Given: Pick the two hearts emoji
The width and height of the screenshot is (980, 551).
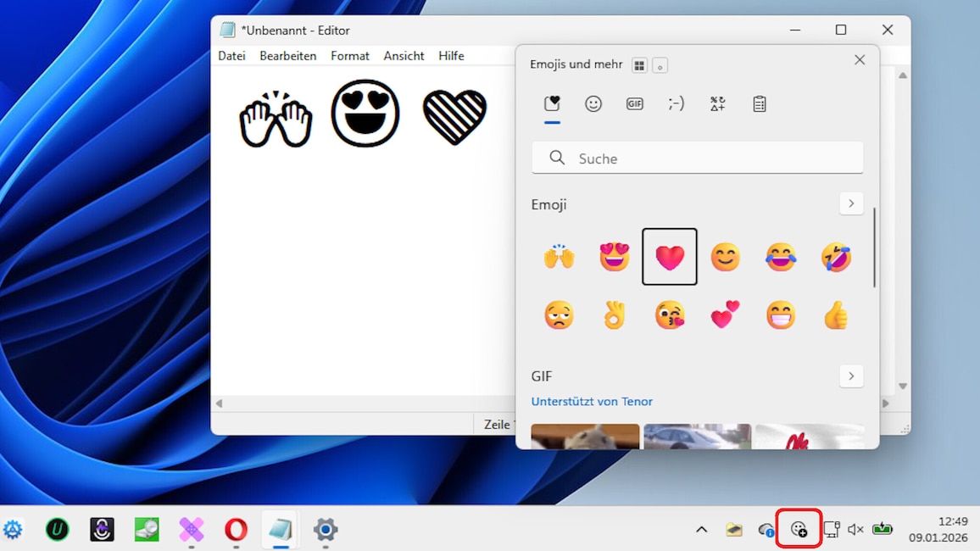Looking at the screenshot, I should (x=725, y=314).
